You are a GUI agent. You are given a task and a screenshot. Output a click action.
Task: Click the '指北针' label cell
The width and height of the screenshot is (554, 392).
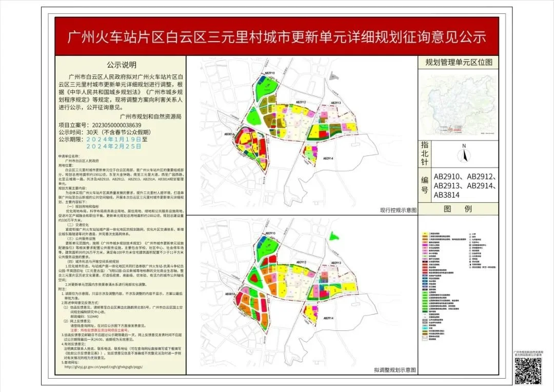coord(424,153)
